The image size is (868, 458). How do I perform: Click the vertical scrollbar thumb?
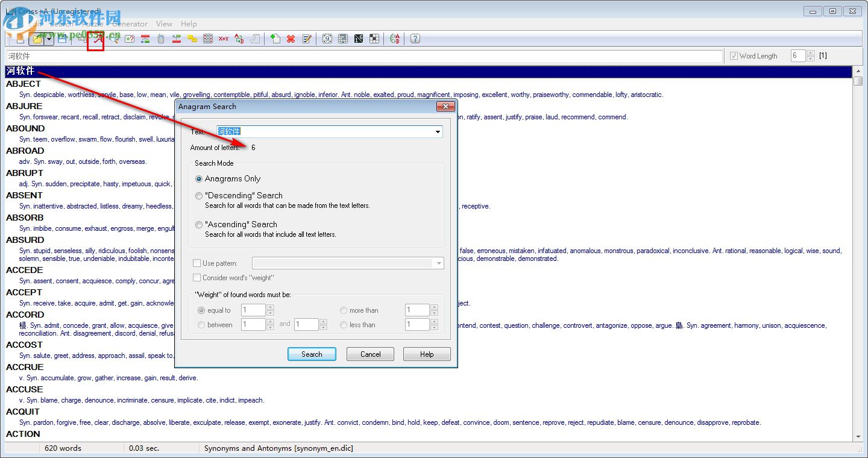(x=858, y=82)
